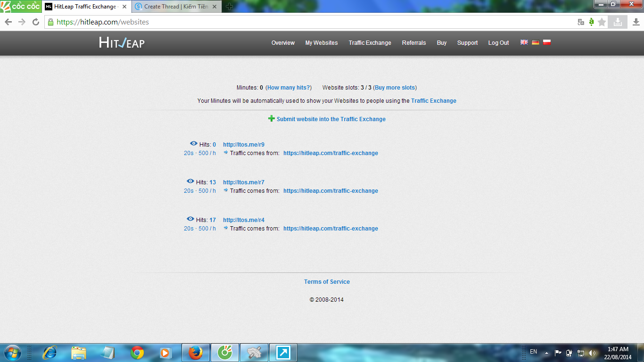
Task: Close the HitLeap Traffic Exchange tab
Action: [x=124, y=7]
